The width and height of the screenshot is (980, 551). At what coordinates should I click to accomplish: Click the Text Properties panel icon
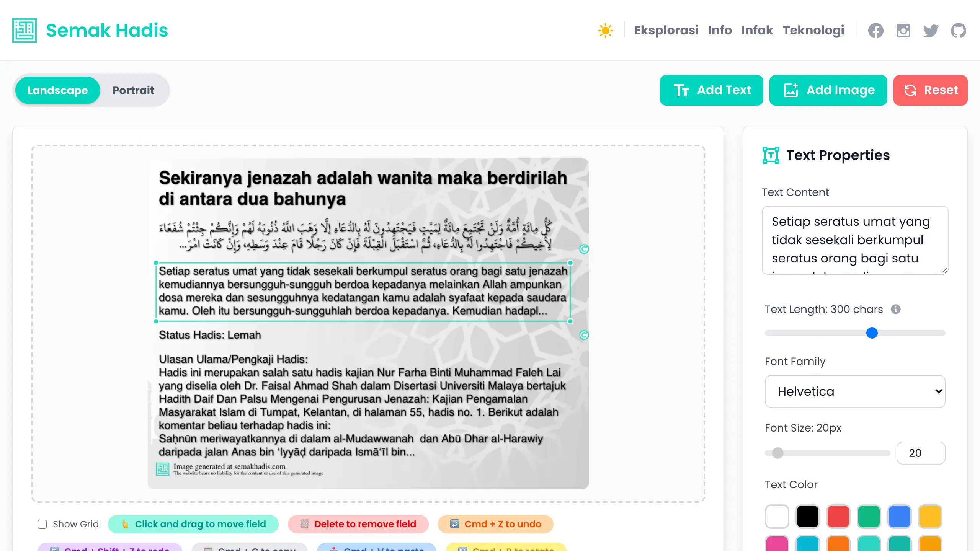[771, 155]
